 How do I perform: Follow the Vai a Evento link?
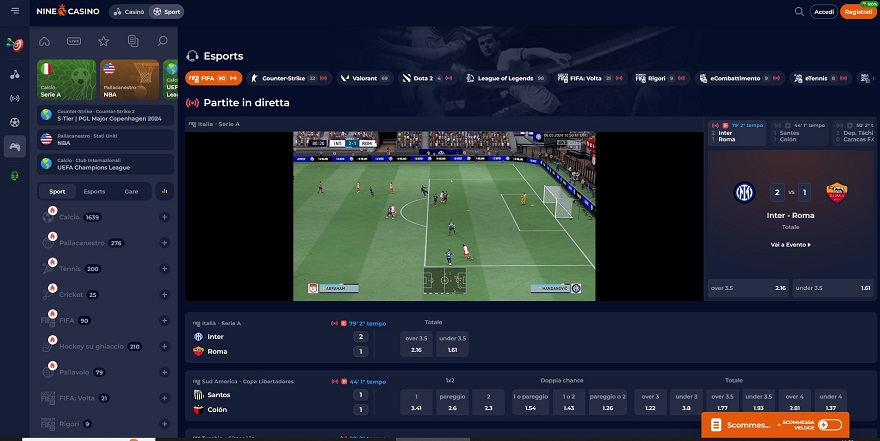[x=790, y=245]
